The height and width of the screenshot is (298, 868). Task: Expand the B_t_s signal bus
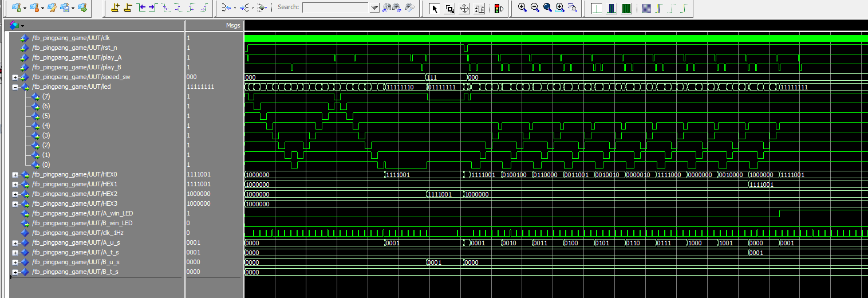point(15,272)
